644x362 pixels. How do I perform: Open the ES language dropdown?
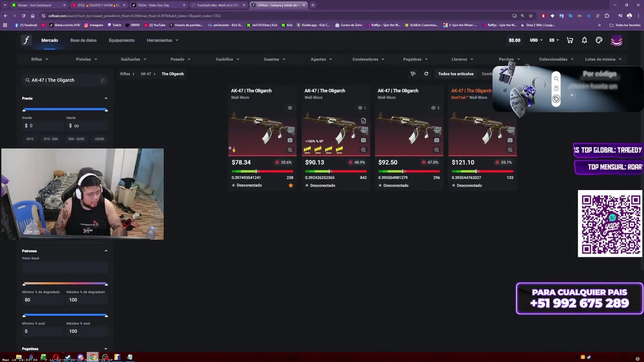554,40
